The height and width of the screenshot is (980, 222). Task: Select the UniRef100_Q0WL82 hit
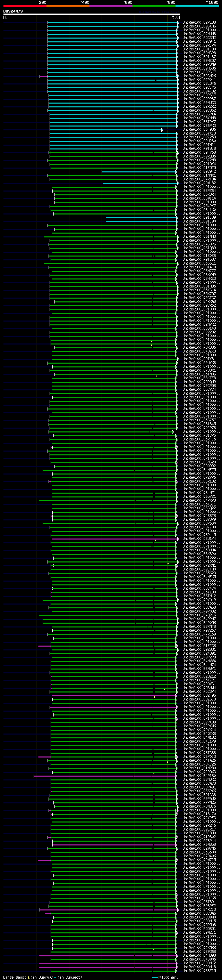[199, 183]
